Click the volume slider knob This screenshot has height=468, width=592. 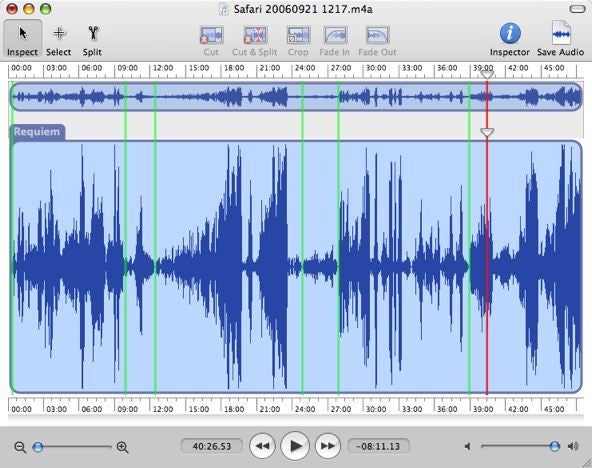click(554, 446)
